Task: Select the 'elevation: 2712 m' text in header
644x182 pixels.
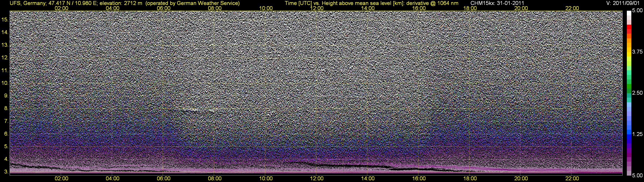Action: (121, 3)
